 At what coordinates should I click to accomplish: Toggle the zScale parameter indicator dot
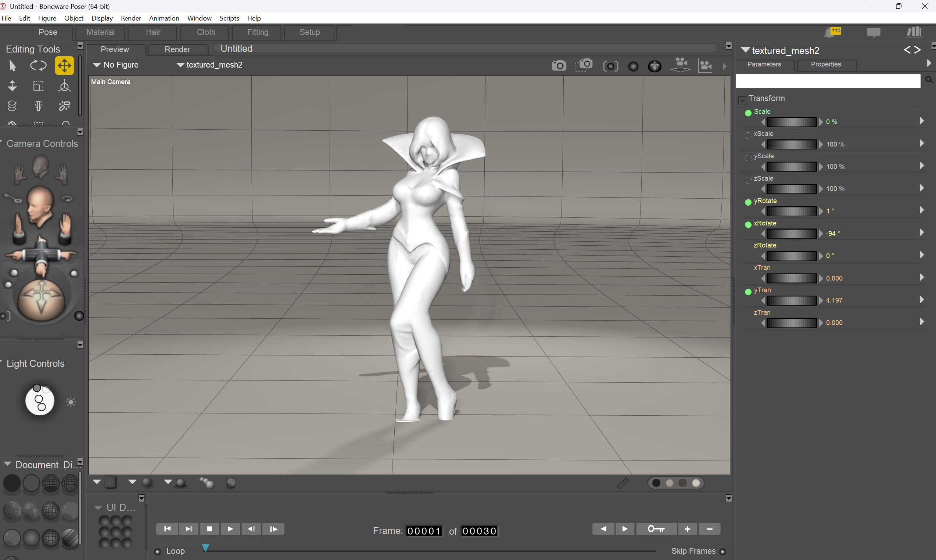click(x=748, y=180)
